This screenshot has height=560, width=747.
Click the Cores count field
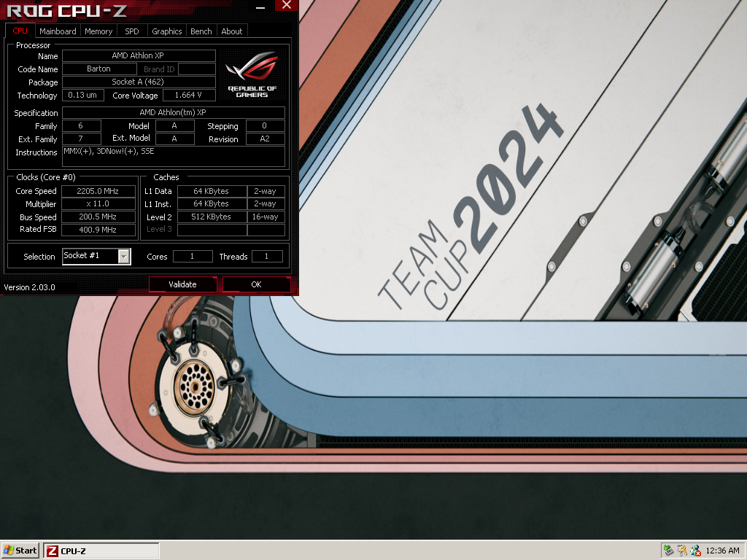pos(193,256)
